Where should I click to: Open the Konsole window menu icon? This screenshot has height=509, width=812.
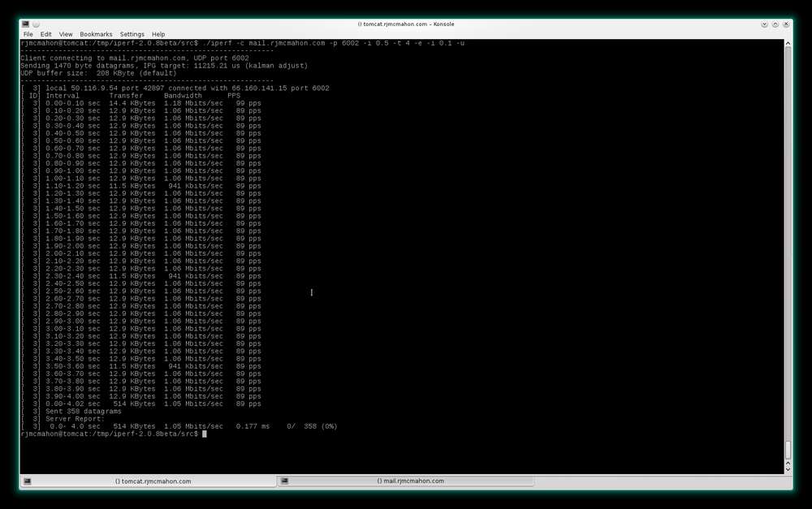pos(25,24)
